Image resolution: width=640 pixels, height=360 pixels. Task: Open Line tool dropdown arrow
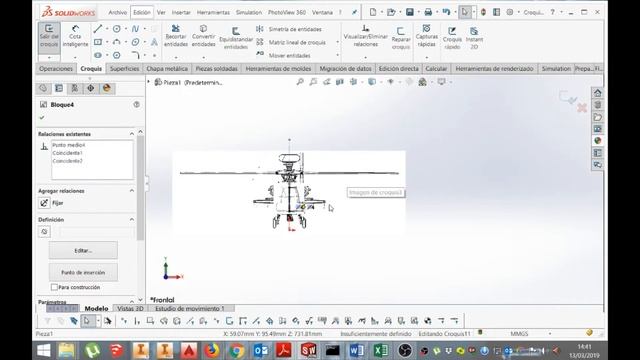point(107,29)
